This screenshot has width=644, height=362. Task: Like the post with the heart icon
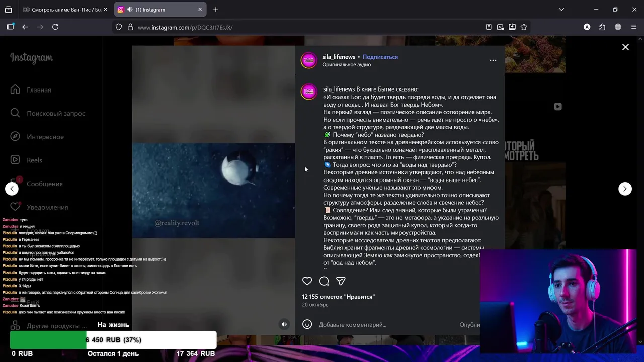coord(307,281)
